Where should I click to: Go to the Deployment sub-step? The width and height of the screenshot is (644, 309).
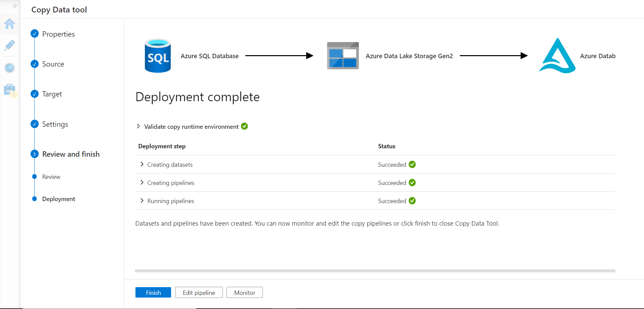click(58, 199)
